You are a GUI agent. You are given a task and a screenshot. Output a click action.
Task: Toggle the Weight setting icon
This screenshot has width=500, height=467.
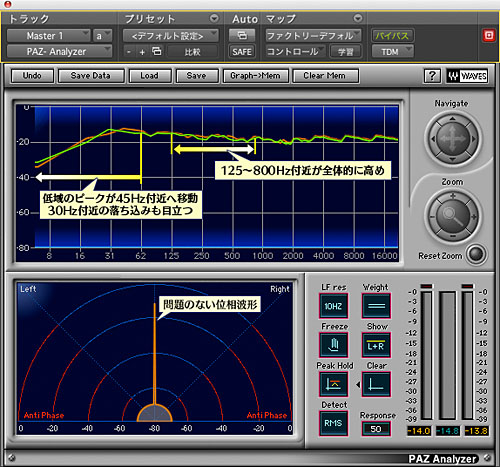point(376,306)
